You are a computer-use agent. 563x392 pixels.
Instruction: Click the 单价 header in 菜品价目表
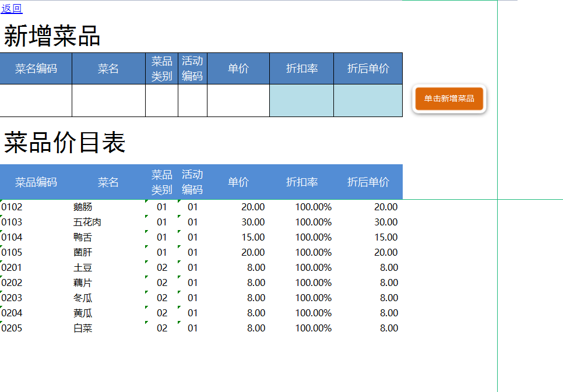point(238,182)
